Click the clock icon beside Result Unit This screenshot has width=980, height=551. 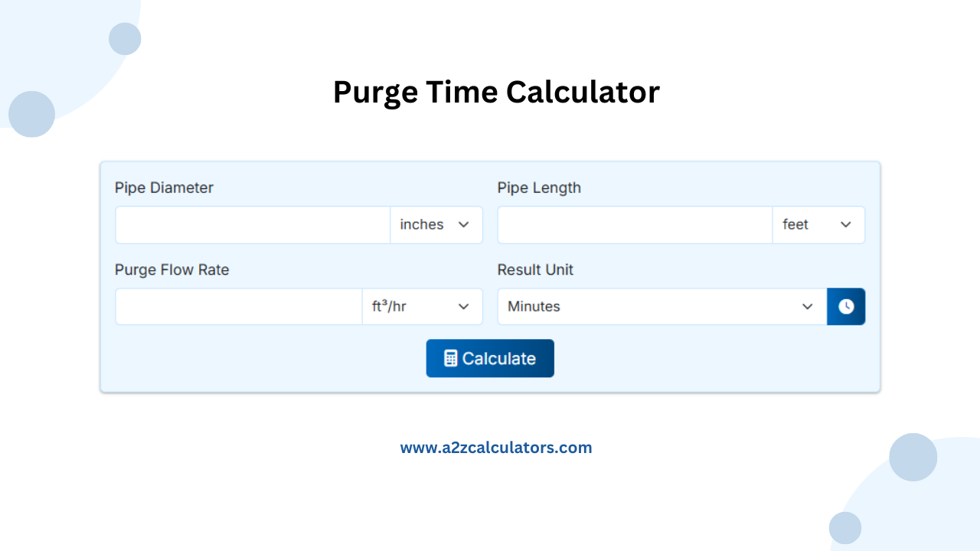[846, 306]
